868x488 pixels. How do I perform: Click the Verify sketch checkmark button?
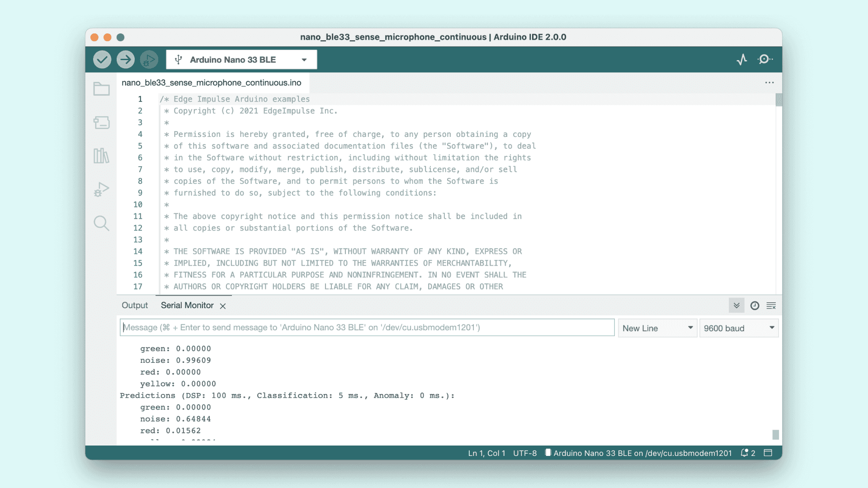[x=102, y=60]
